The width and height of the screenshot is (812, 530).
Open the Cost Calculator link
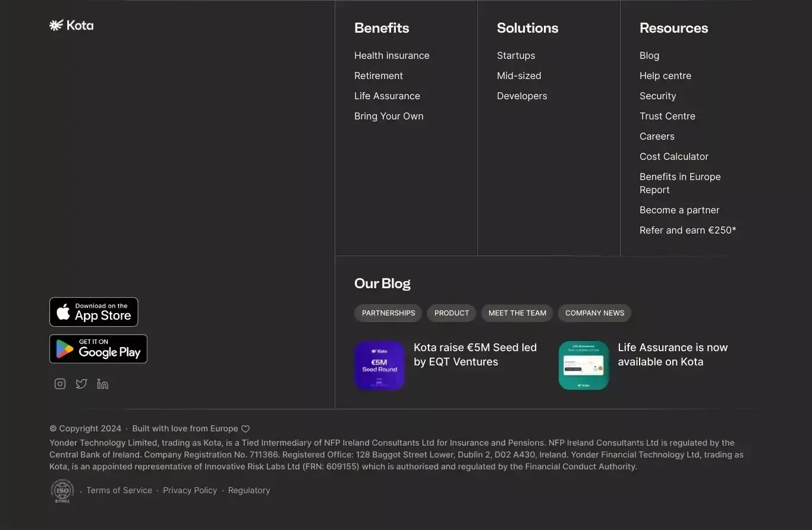[674, 156]
